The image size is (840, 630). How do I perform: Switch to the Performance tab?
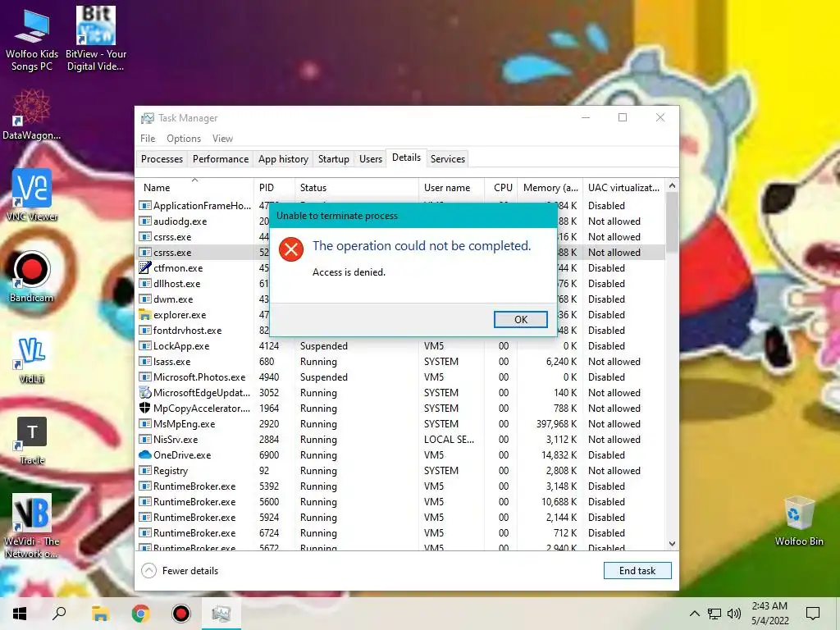click(x=221, y=159)
